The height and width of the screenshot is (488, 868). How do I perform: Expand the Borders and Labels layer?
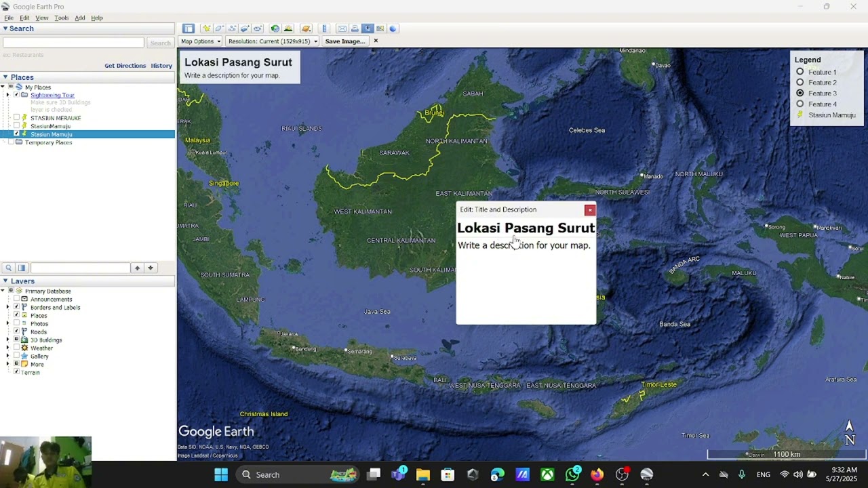8,307
